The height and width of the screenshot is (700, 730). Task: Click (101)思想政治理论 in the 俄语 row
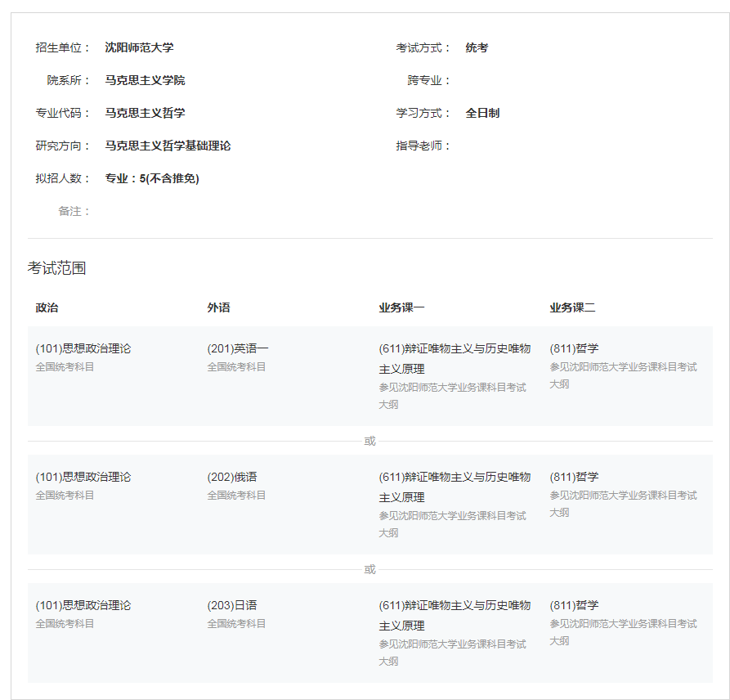[x=83, y=477]
